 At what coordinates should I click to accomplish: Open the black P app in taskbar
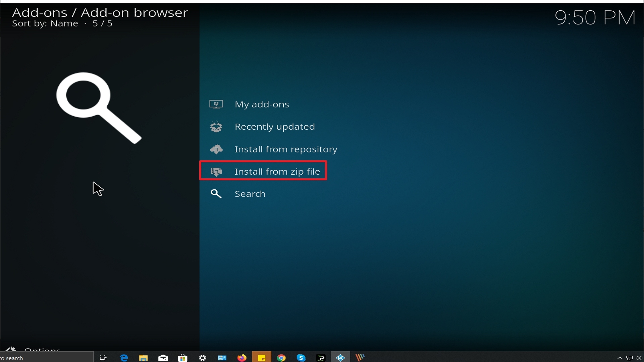pos(321,358)
